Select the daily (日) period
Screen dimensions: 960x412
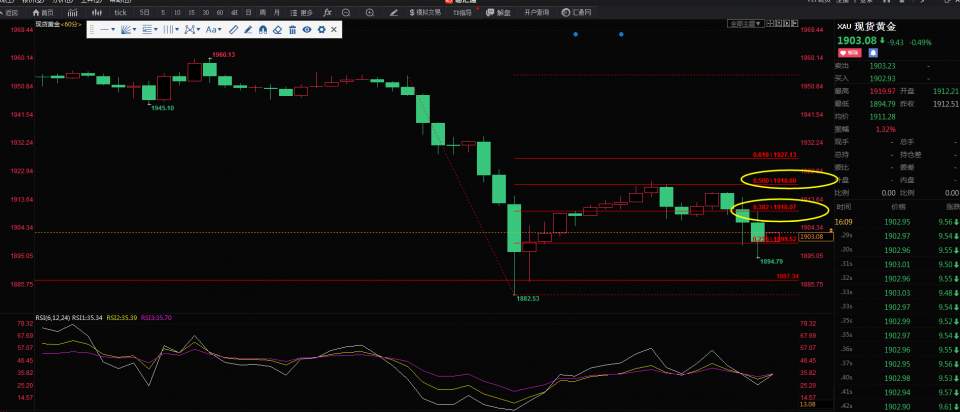248,12
